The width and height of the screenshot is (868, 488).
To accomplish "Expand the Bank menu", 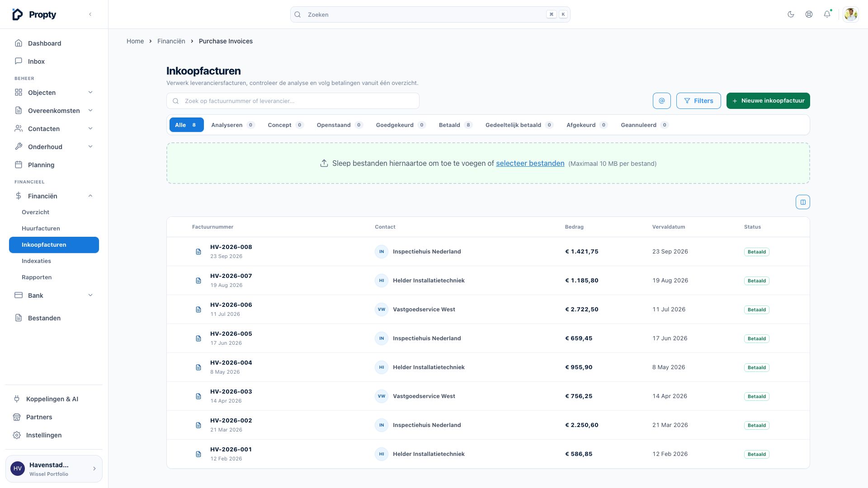I will (x=54, y=296).
